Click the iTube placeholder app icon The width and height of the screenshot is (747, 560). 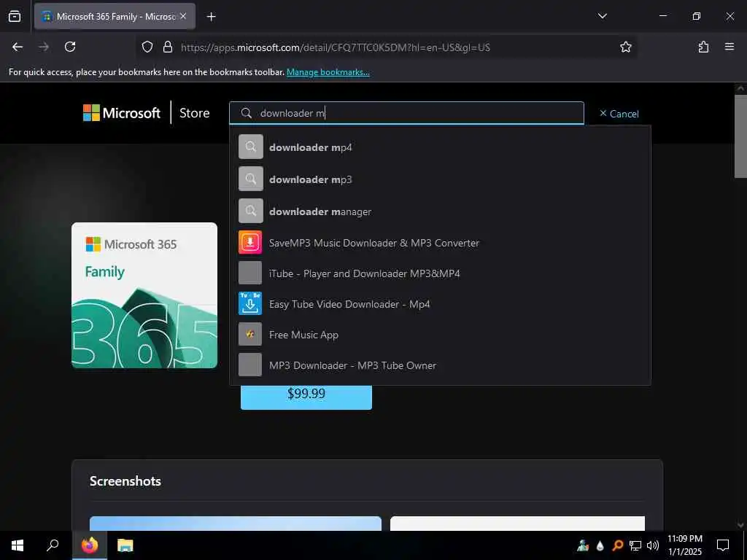(250, 273)
